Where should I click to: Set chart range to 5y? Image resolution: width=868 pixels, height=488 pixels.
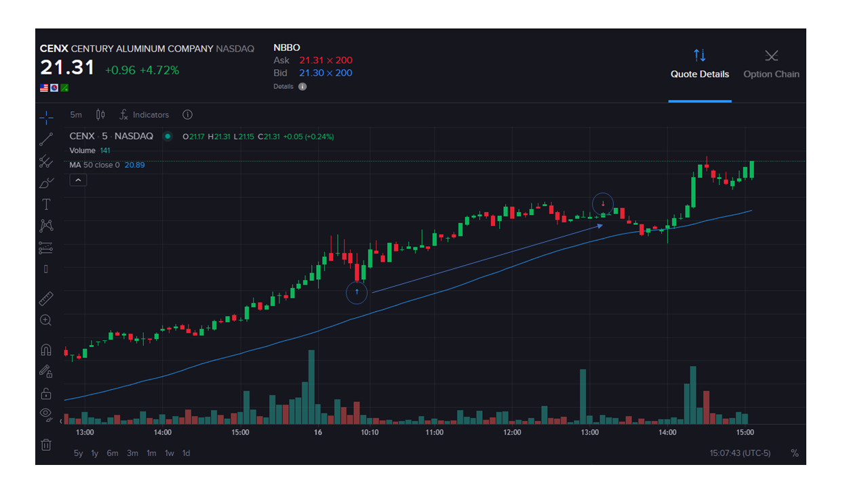(x=79, y=453)
